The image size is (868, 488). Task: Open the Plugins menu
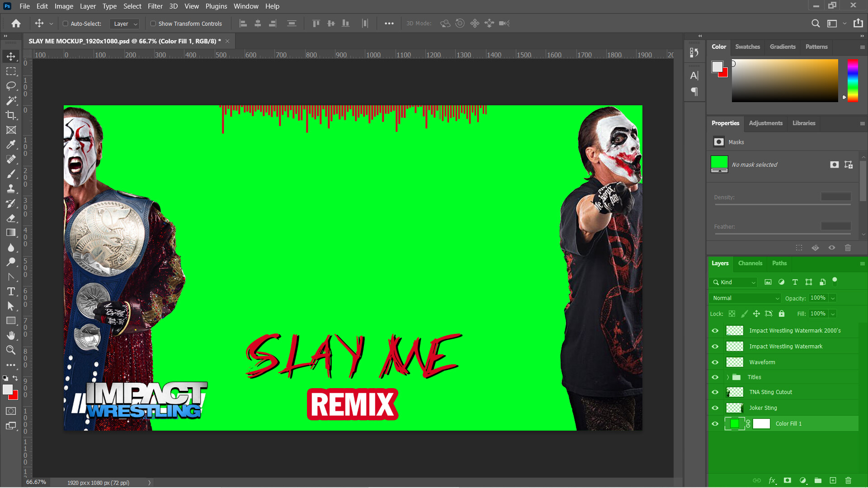click(216, 6)
